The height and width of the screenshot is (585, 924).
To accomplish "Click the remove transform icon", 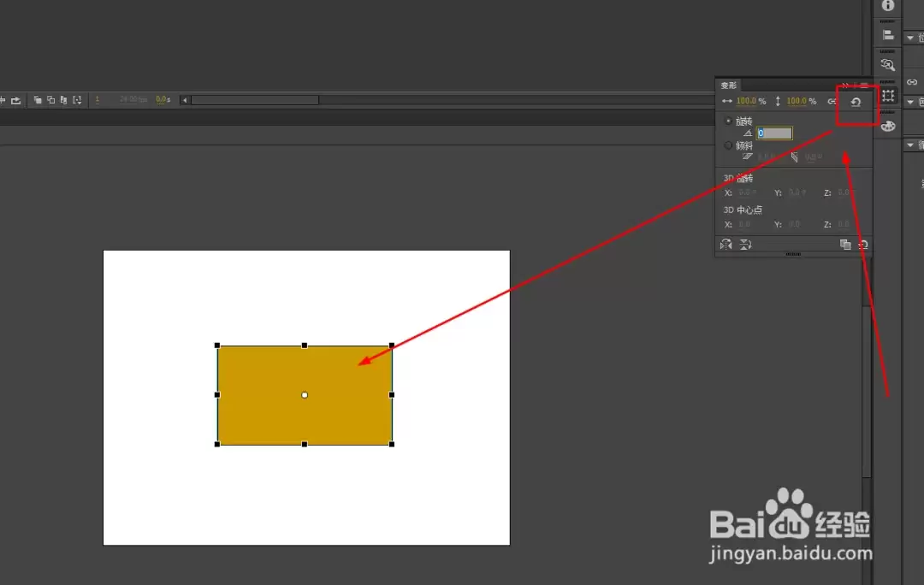I will [x=862, y=244].
